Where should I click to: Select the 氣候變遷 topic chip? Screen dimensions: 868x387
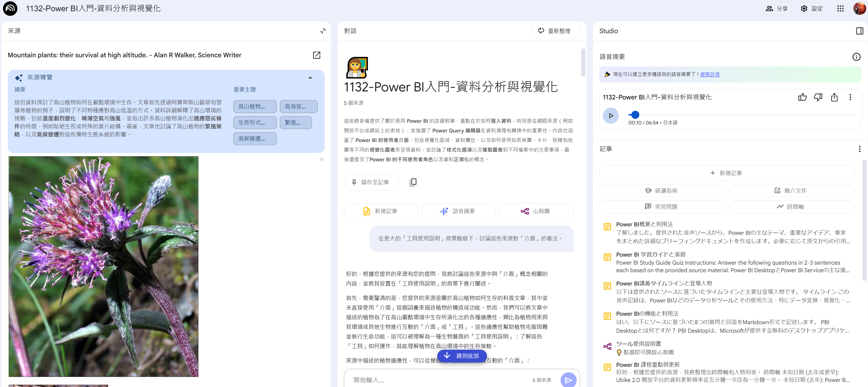coord(255,139)
